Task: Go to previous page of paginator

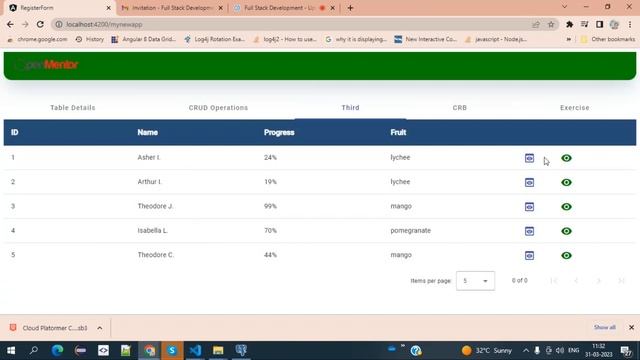Action: 576,281
